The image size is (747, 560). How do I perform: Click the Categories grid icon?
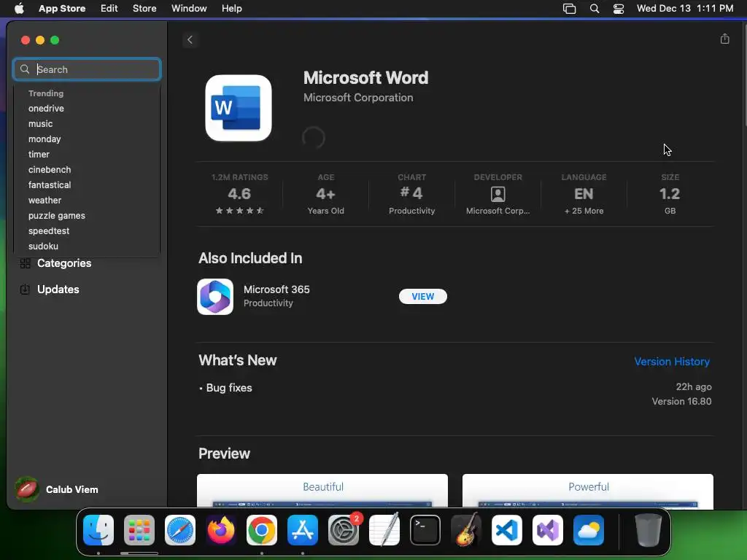click(x=26, y=263)
